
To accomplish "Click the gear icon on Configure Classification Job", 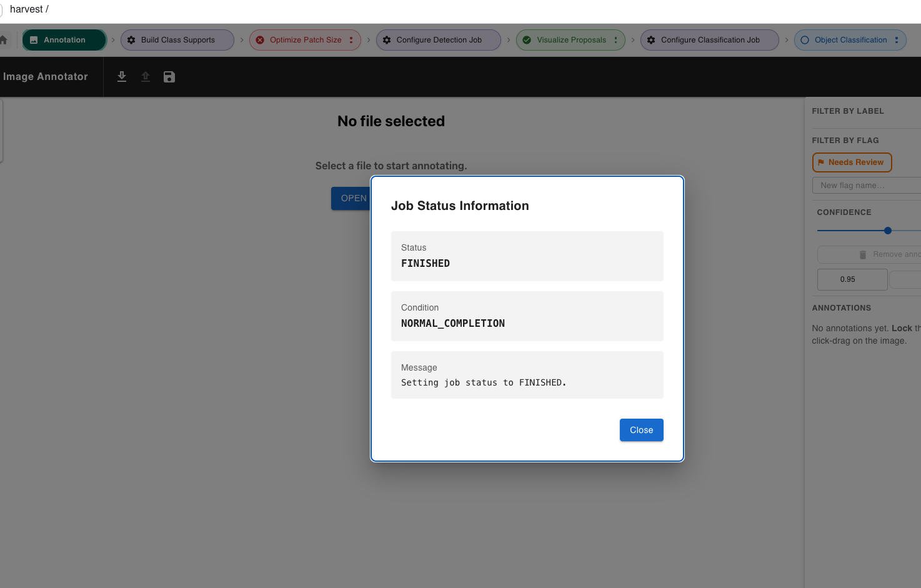I will (651, 40).
